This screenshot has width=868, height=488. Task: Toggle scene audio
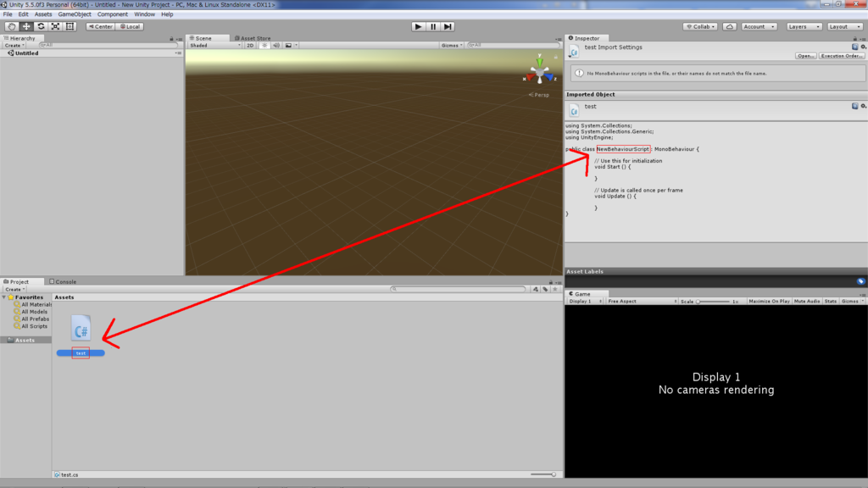click(x=276, y=46)
